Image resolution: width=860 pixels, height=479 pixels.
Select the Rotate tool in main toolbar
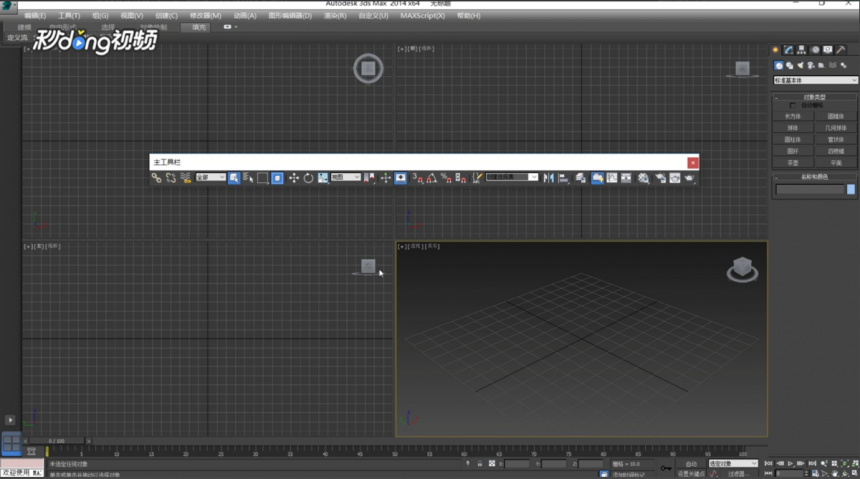[x=308, y=178]
